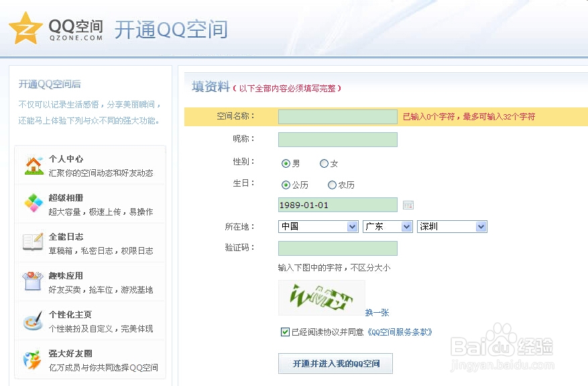This screenshot has height=386, width=588.
Task: Click the 个性装扮及自定义，完美体现 description
Action: coord(101,329)
